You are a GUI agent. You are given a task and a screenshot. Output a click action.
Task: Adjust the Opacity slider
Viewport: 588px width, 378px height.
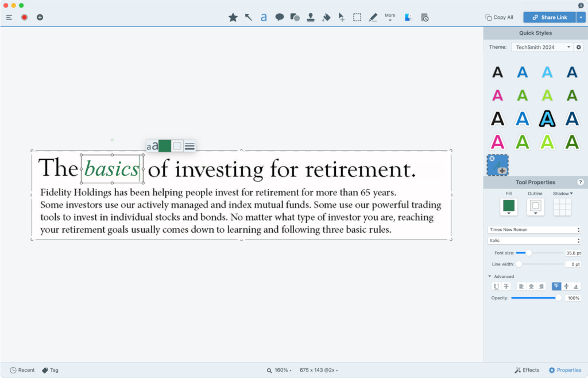coord(558,298)
